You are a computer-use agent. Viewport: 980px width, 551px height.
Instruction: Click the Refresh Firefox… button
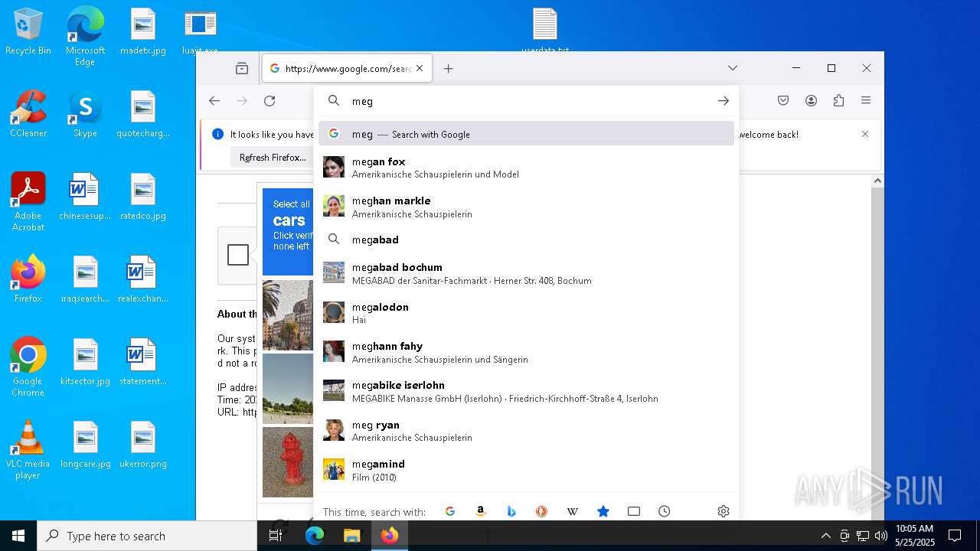click(x=273, y=158)
